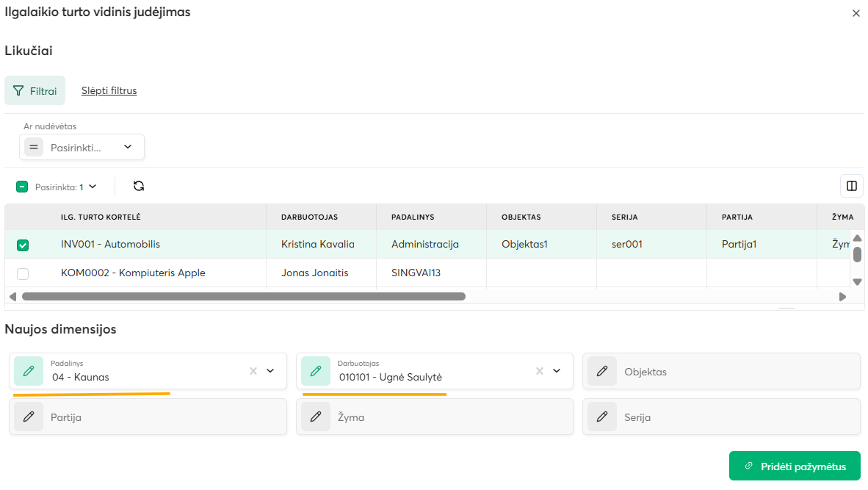The image size is (868, 490).
Task: Toggle the select-all checkbox near Pasirinkta
Action: [22, 187]
